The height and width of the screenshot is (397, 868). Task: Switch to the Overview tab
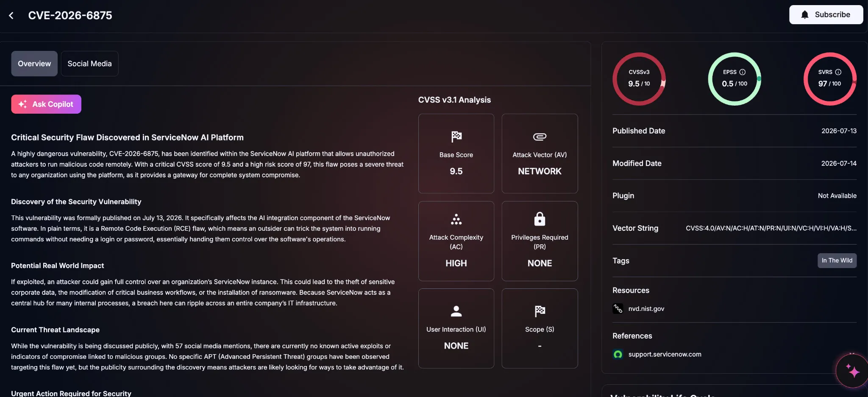[x=34, y=64]
